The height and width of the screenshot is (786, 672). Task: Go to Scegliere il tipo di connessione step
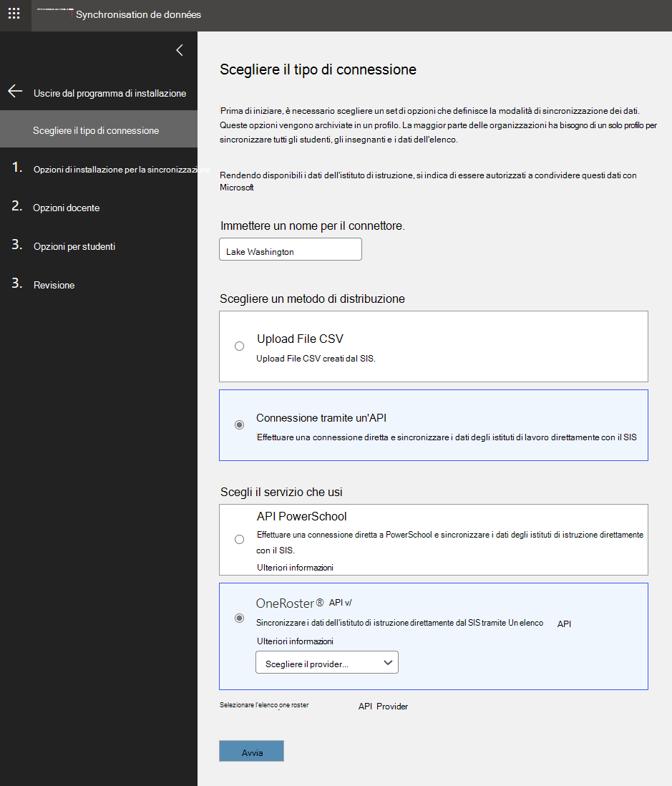(99, 130)
